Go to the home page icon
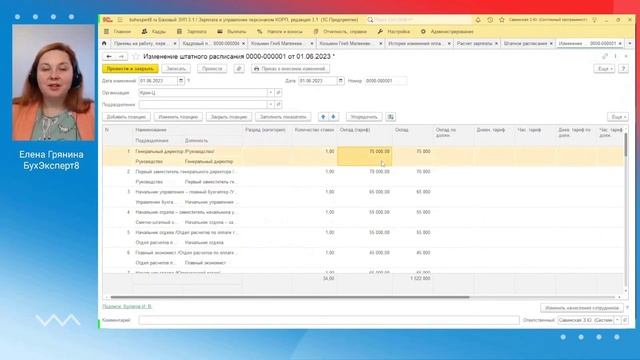The width and height of the screenshot is (640, 360). [104, 43]
